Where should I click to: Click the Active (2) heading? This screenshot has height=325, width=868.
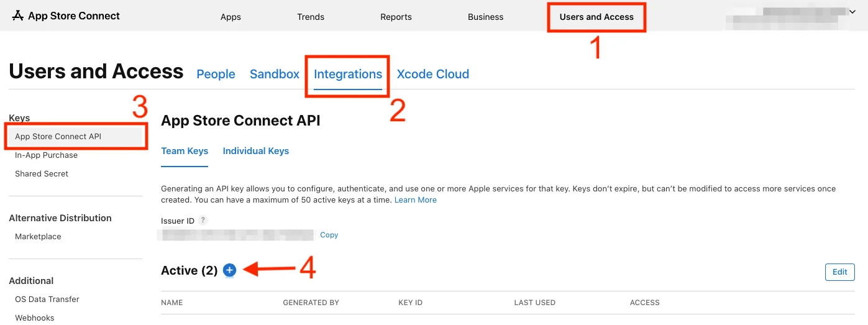[190, 270]
